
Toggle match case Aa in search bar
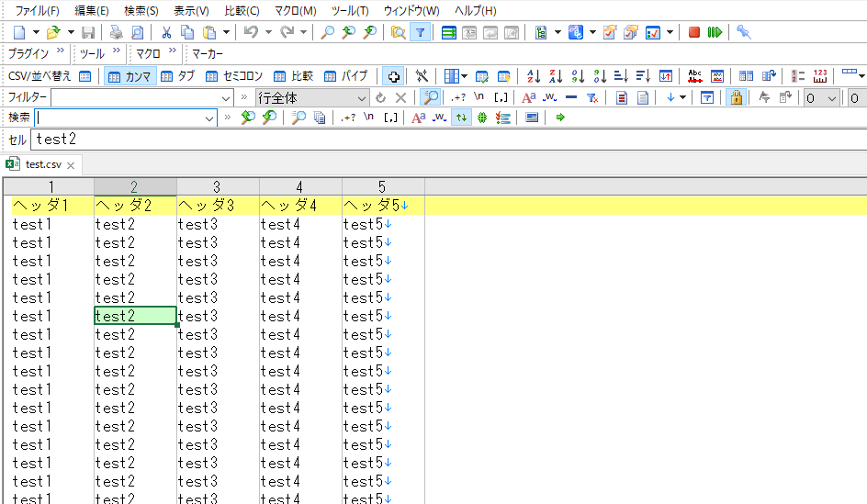(419, 118)
